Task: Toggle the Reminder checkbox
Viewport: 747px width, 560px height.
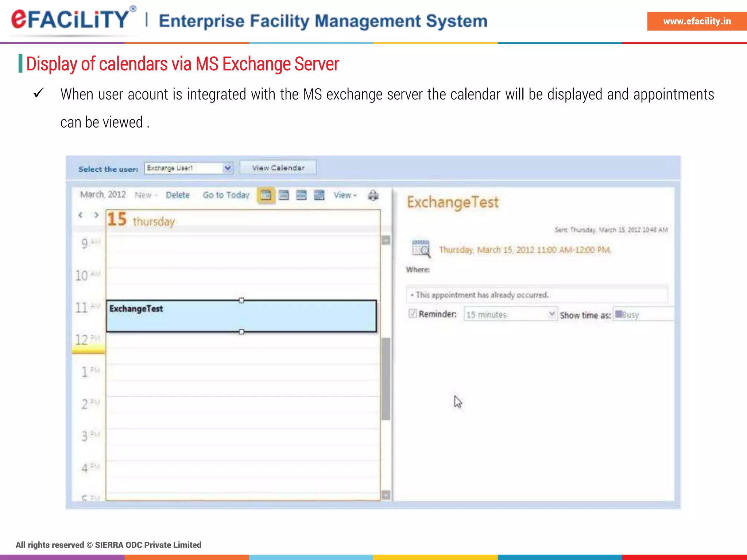Action: point(413,314)
